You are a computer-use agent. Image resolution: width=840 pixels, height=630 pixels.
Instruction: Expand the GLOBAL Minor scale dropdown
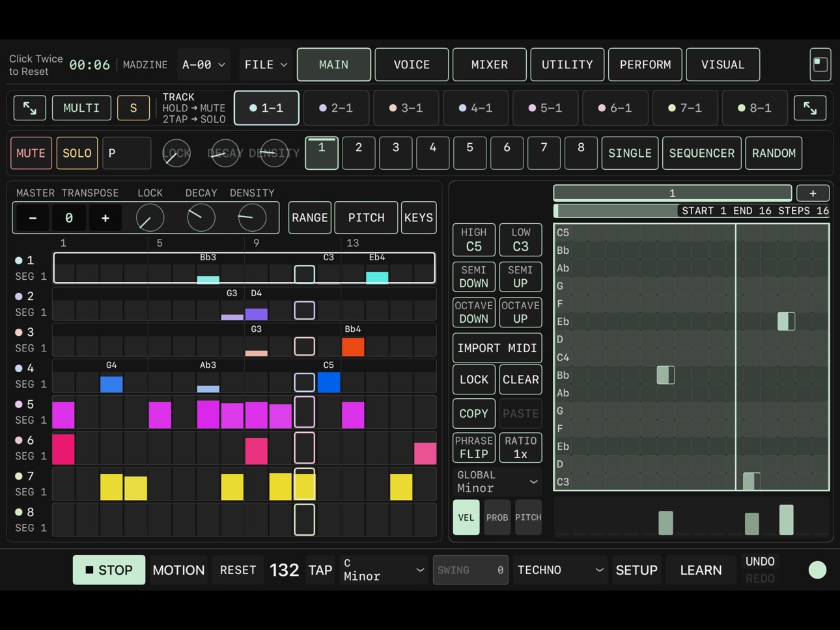click(x=497, y=482)
